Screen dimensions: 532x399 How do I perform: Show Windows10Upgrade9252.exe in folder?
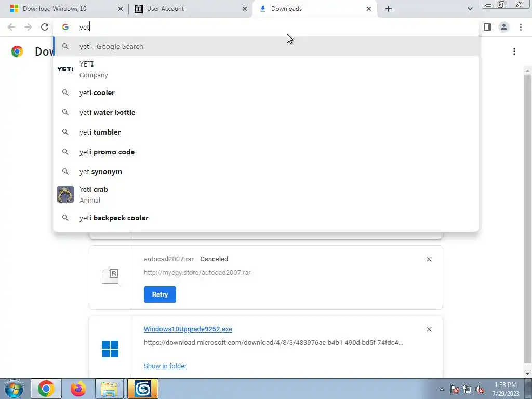pyautogui.click(x=165, y=366)
